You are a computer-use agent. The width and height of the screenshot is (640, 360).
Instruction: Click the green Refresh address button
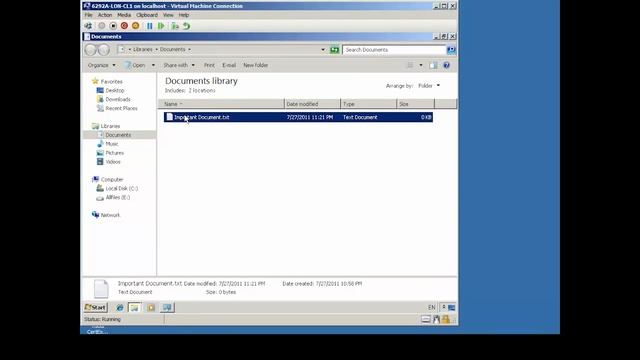(334, 50)
